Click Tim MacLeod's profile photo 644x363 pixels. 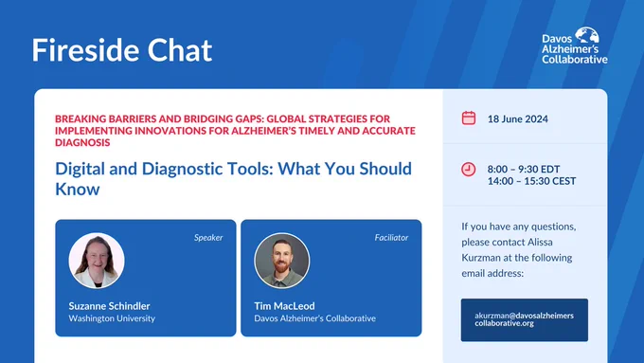282,261
